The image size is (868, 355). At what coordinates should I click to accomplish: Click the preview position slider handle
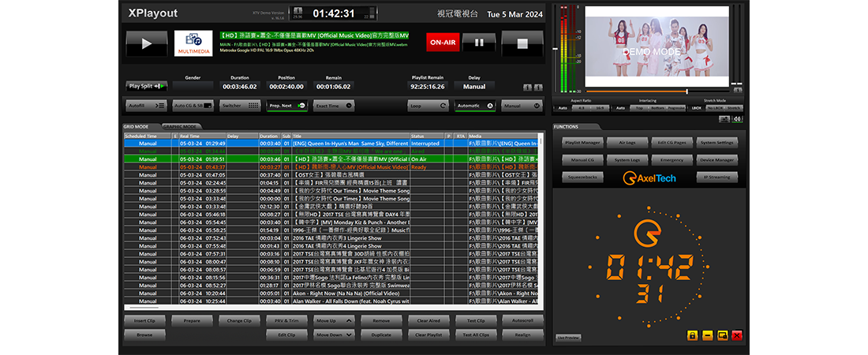687,92
